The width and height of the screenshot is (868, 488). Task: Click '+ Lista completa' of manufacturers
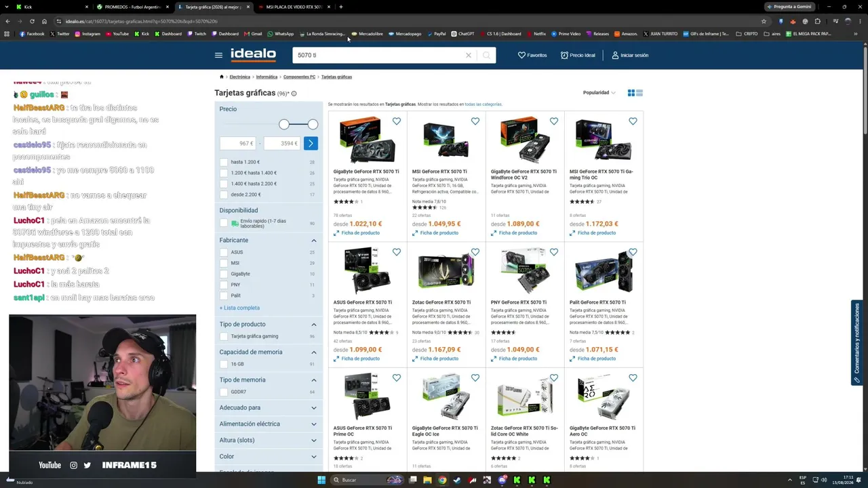pyautogui.click(x=239, y=308)
